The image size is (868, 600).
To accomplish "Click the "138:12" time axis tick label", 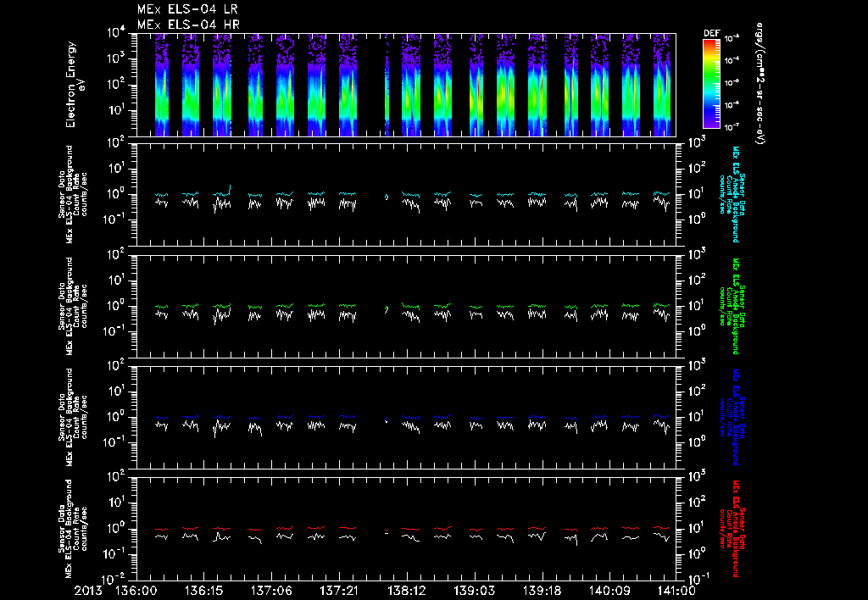I will [x=406, y=591].
